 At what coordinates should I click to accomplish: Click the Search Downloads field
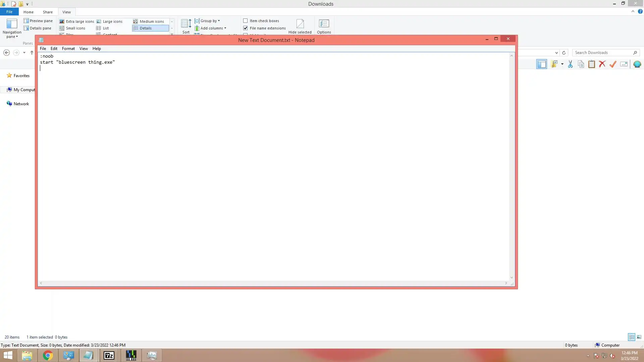pyautogui.click(x=602, y=53)
